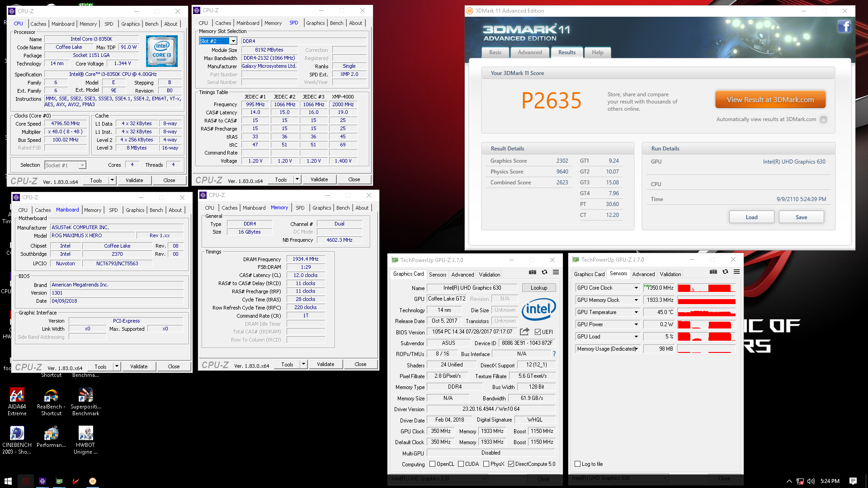
Task: Open Help tab in 3DMark 11
Action: [598, 52]
